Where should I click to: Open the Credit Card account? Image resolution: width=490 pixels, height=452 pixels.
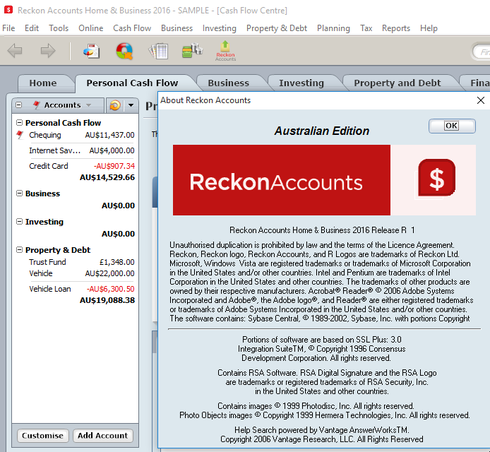tap(49, 166)
